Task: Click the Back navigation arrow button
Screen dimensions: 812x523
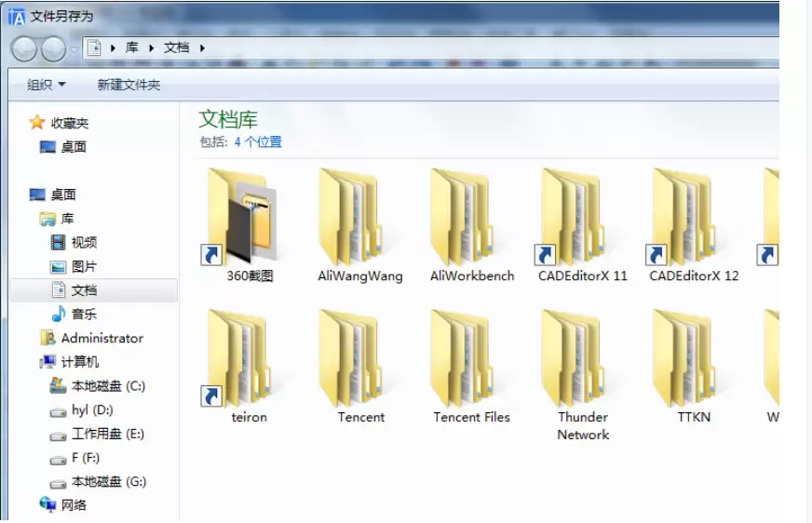Action: 24,48
